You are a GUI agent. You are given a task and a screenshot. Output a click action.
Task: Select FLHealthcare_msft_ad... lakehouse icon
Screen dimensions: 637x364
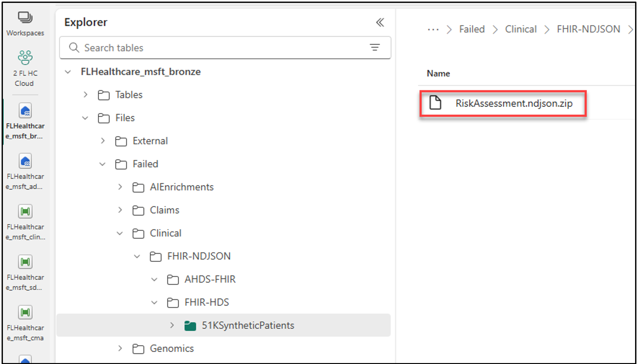(25, 161)
